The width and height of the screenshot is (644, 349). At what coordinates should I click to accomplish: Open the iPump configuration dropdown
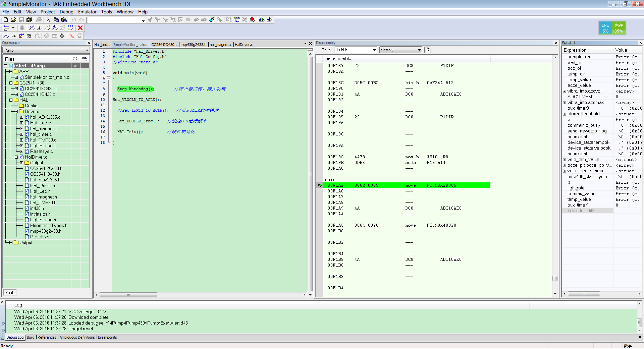87,50
